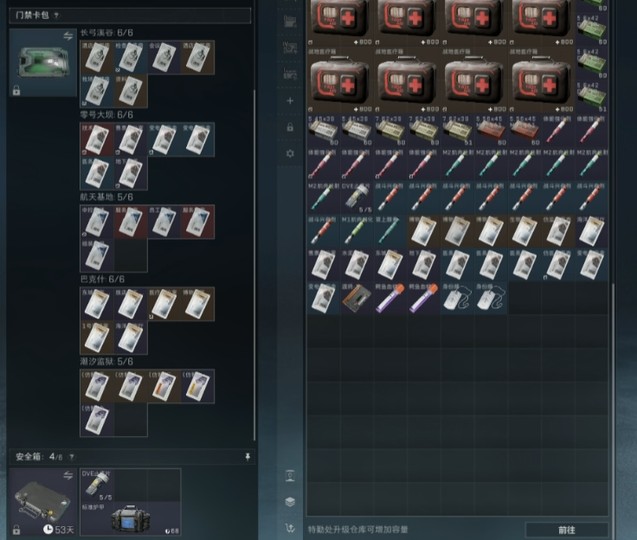
Task: Open help tooltip next to 安全箱
Action: [70, 456]
